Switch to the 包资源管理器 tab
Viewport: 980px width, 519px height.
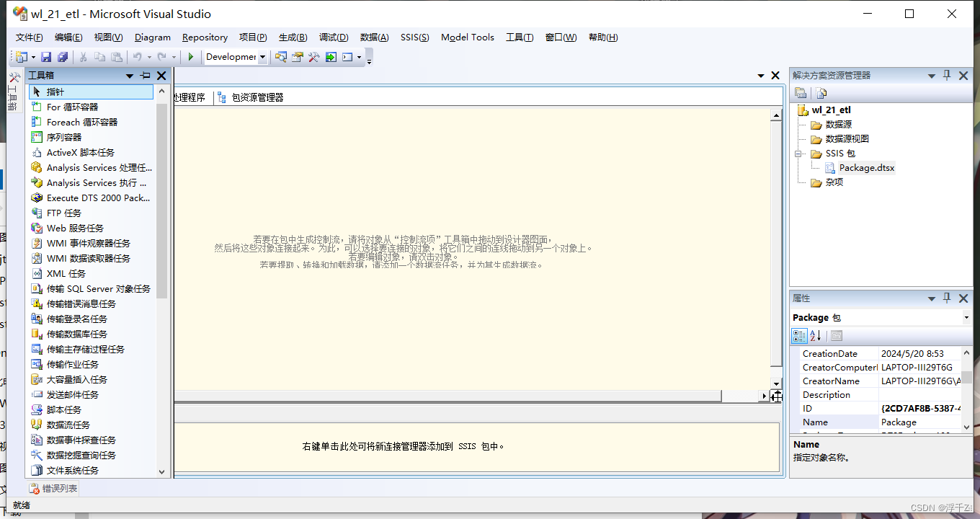[x=251, y=97]
